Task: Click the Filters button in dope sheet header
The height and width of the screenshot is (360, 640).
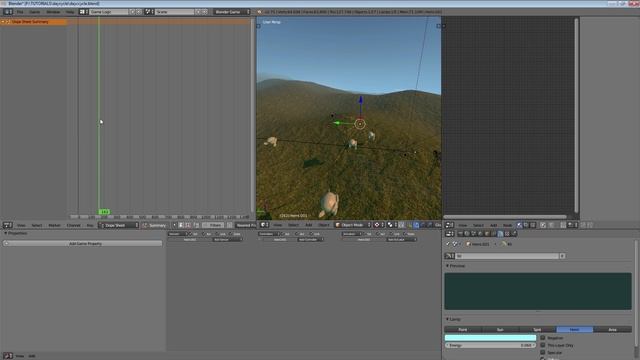Action: click(x=215, y=225)
